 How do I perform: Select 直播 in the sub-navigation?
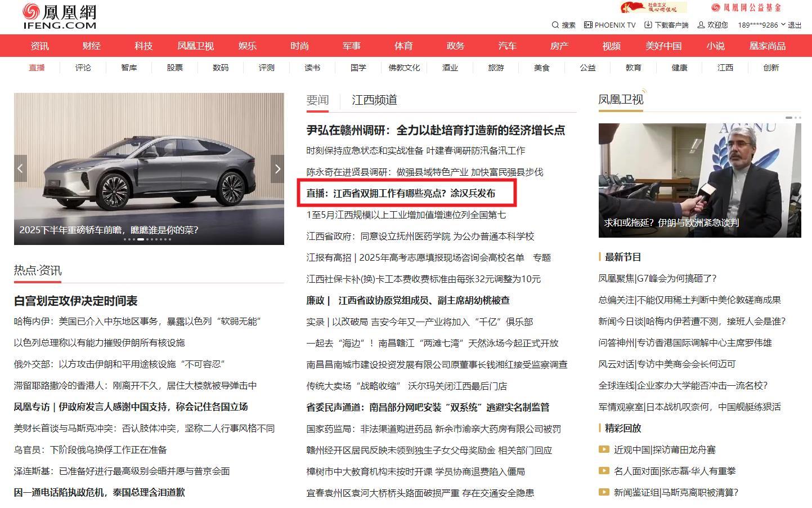37,68
